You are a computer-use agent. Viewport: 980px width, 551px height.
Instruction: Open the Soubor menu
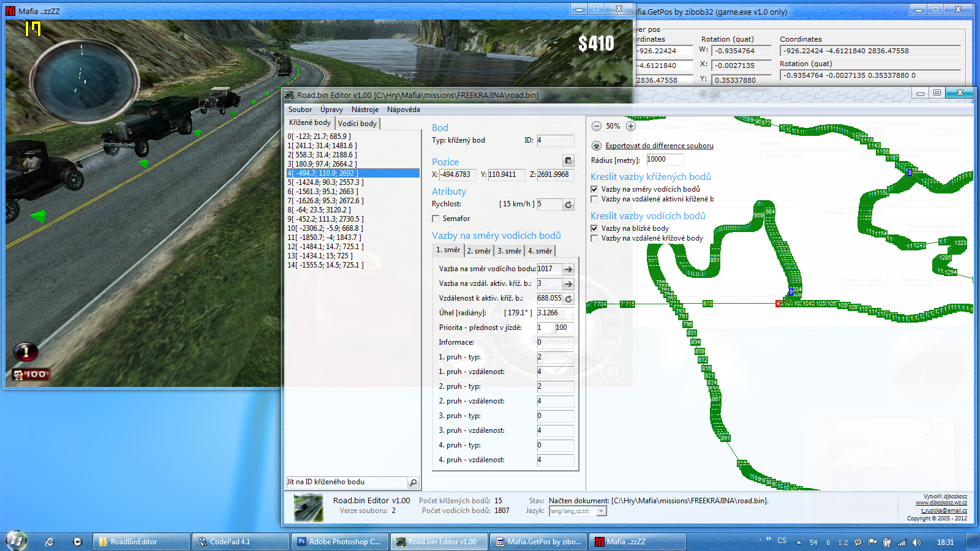300,110
